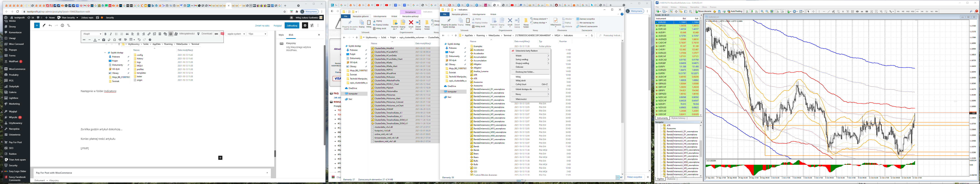Click the blue add block plus icon

click(37, 26)
